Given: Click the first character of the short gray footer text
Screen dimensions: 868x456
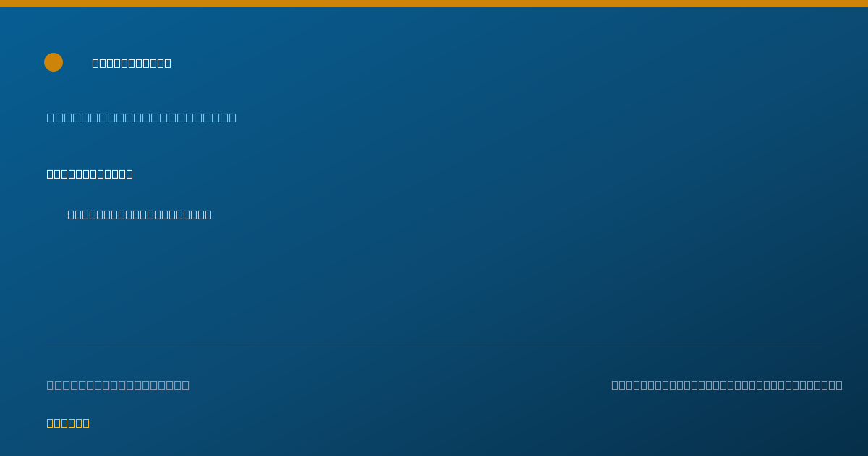Looking at the screenshot, I should (50, 385).
